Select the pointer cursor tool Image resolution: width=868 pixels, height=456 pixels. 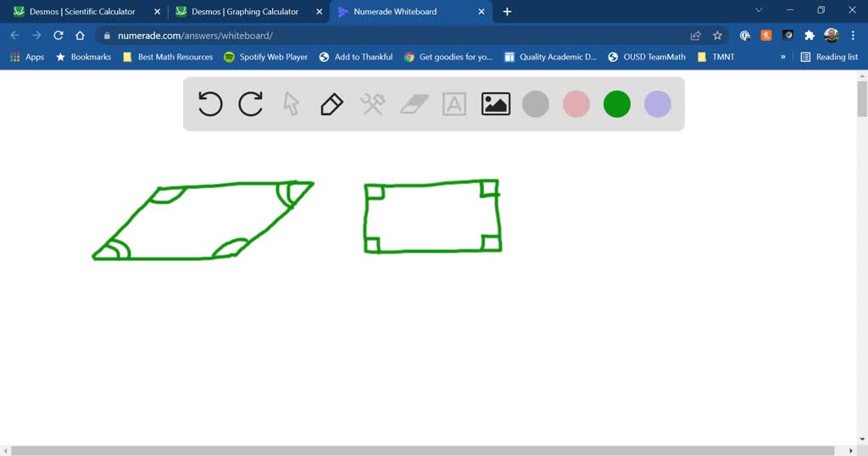[x=292, y=103]
